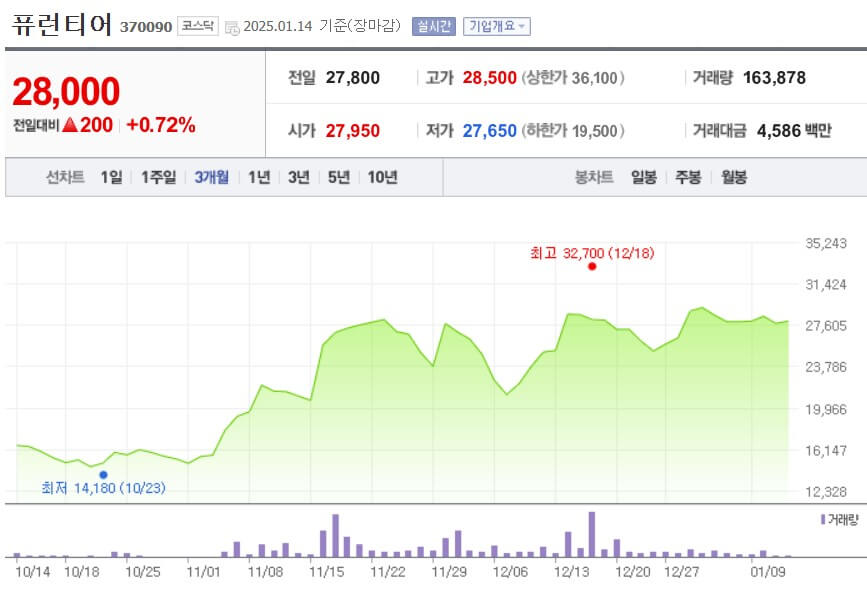Screen dimensions: 867x593
Task: Click the 상한가 36,100 text
Action: (573, 78)
